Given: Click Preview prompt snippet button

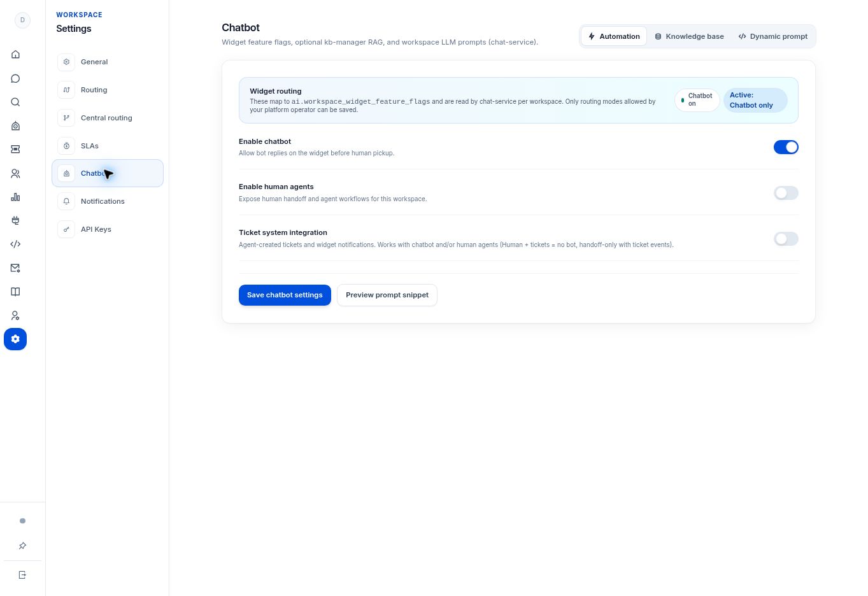Looking at the screenshot, I should (x=387, y=295).
